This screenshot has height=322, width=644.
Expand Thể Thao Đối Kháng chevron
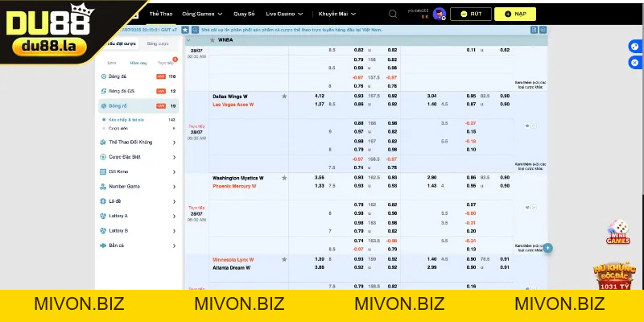[x=174, y=142]
